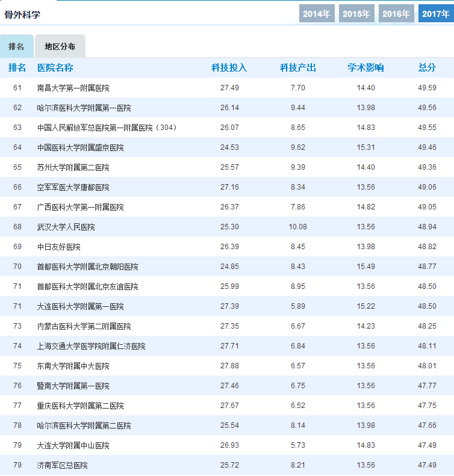Select 济南军区总医院 hospital name
This screenshot has width=454, height=476.
[62, 465]
